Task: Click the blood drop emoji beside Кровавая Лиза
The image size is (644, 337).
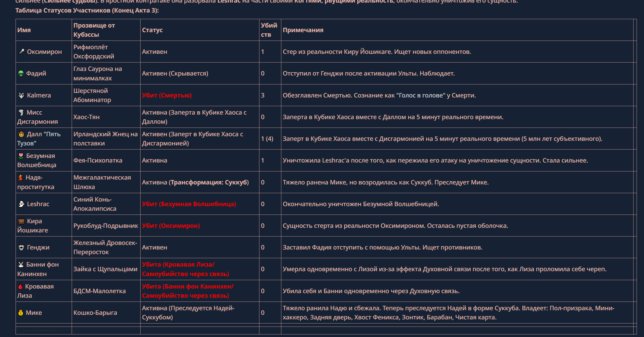Action: (20, 286)
